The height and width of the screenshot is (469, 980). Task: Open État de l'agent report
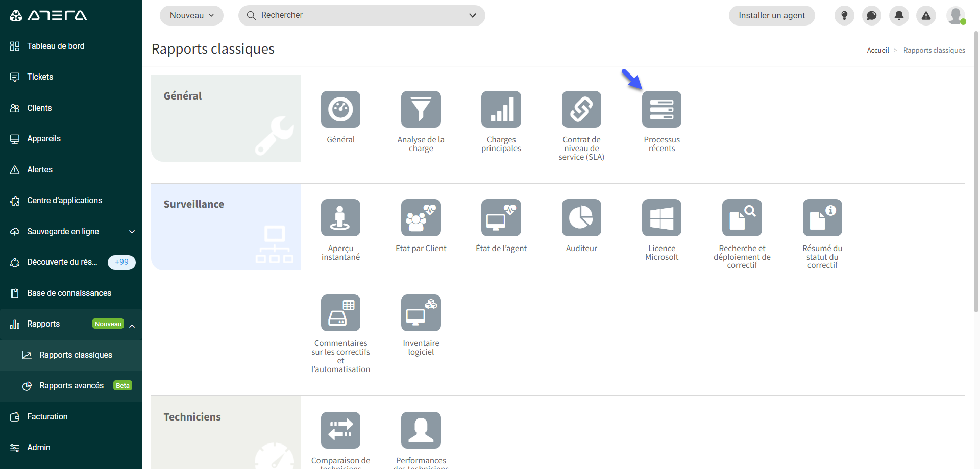point(501,217)
